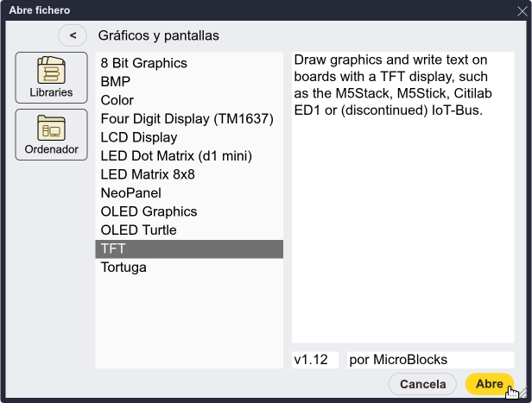
Task: Choose OLED Turtle library
Action: (x=189, y=230)
